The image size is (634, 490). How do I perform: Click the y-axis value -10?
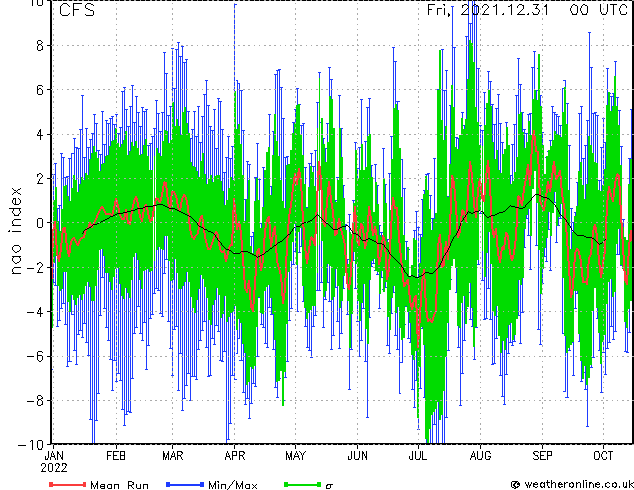31,445
